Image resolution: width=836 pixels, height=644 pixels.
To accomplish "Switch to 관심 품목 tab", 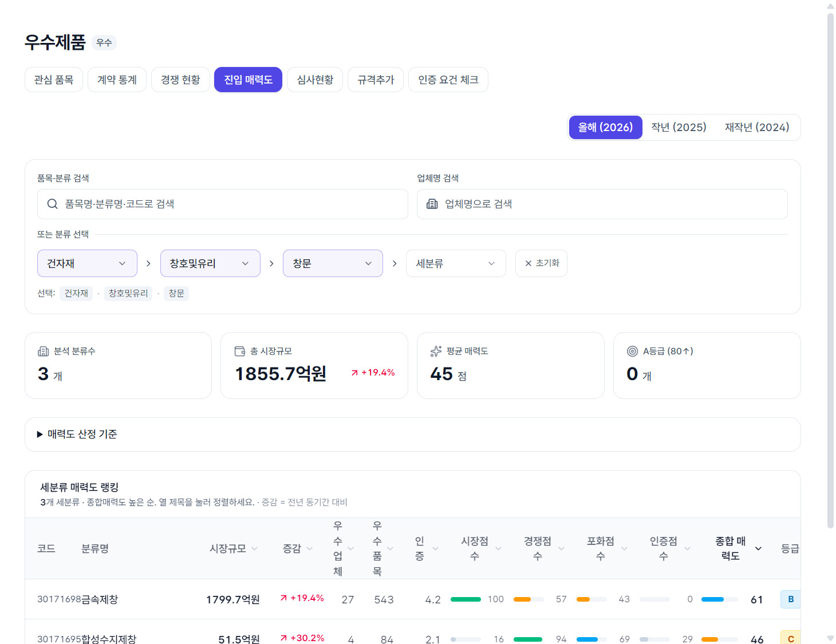I will (x=54, y=80).
